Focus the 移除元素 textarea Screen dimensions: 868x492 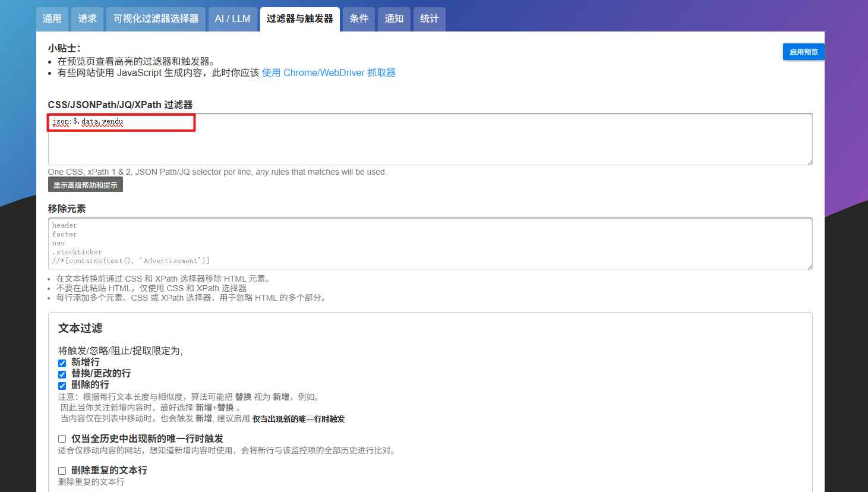tap(430, 244)
